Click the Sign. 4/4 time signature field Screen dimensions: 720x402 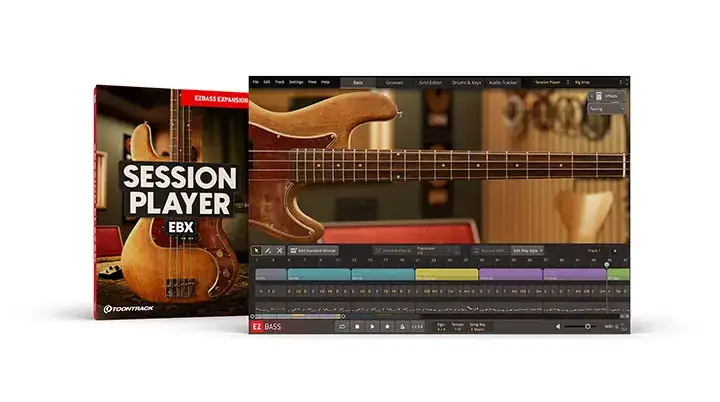coord(441,327)
